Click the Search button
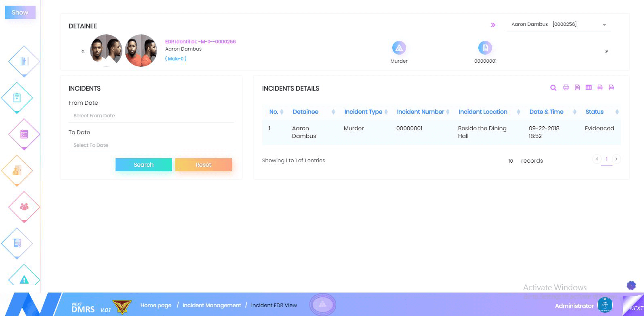 (144, 165)
